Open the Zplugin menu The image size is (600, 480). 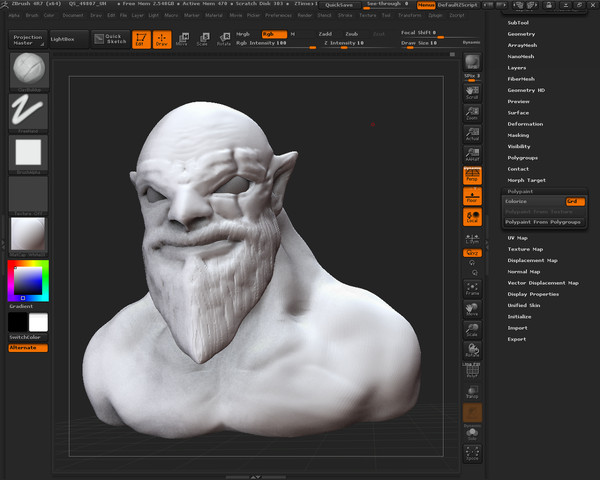point(435,15)
